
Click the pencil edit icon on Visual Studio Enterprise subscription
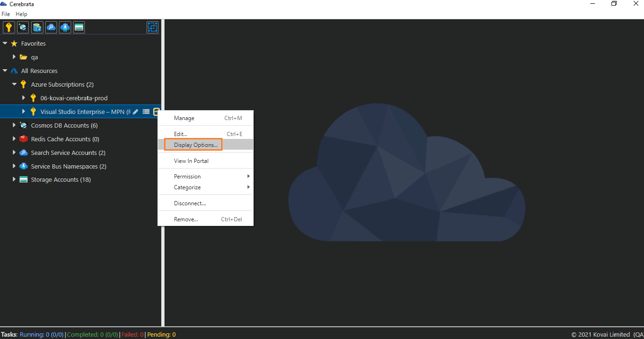(x=135, y=112)
